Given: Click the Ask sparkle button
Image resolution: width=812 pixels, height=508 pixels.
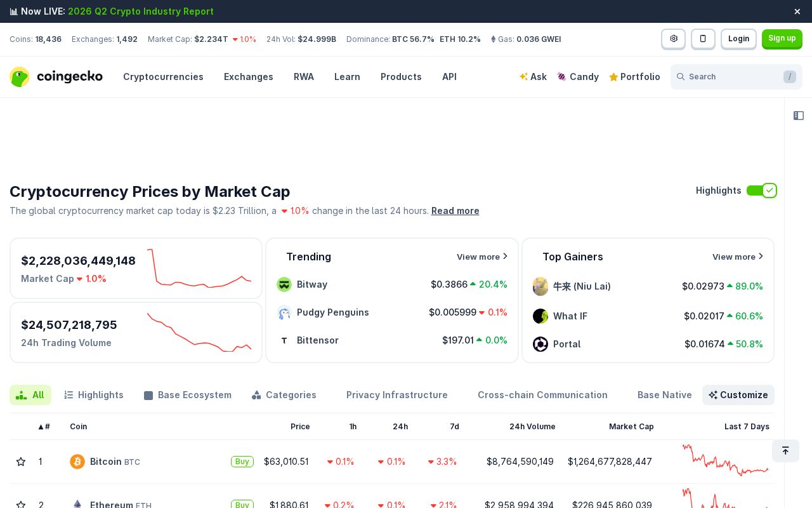Looking at the screenshot, I should (533, 77).
